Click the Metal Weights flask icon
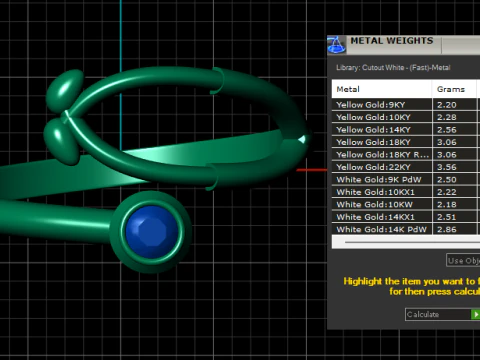The height and width of the screenshot is (360, 480). [x=336, y=45]
